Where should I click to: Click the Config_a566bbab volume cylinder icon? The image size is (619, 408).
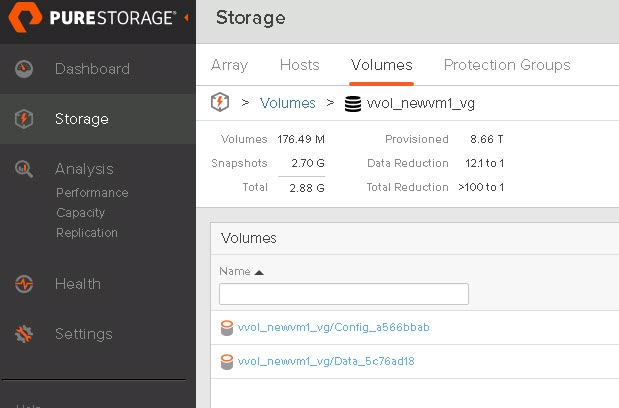tap(227, 328)
